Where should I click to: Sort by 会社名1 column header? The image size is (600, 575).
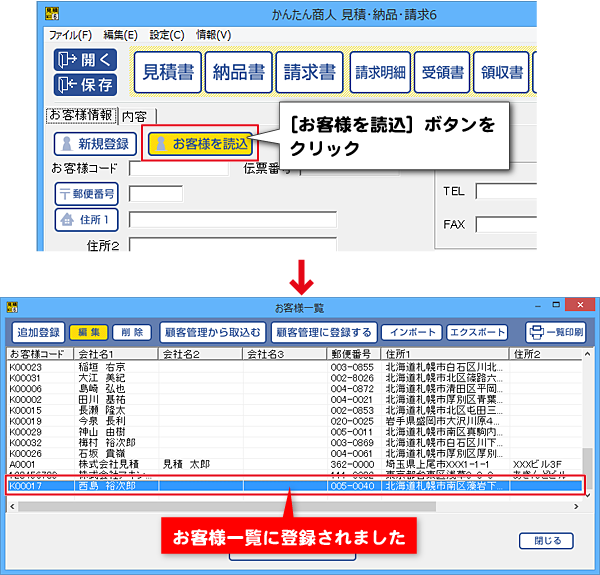116,354
